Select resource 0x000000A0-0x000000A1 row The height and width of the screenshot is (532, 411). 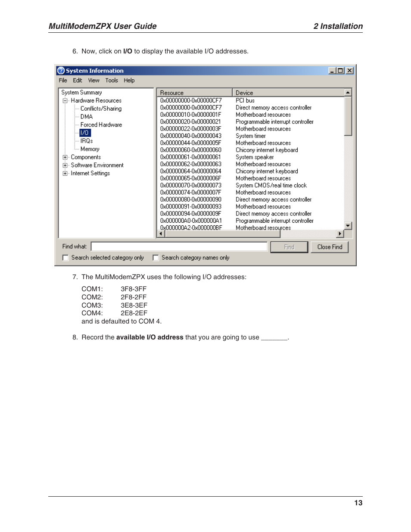pos(250,221)
